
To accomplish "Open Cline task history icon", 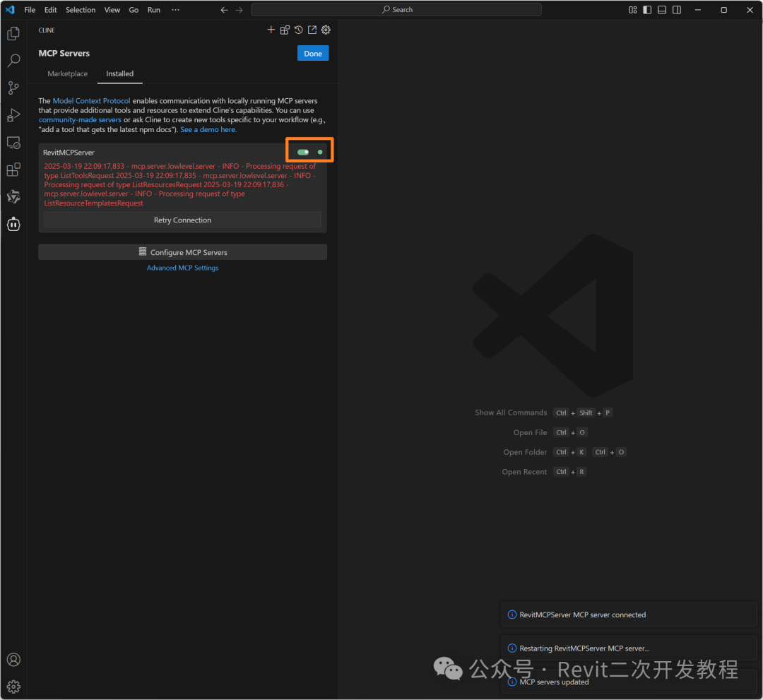I will (299, 30).
